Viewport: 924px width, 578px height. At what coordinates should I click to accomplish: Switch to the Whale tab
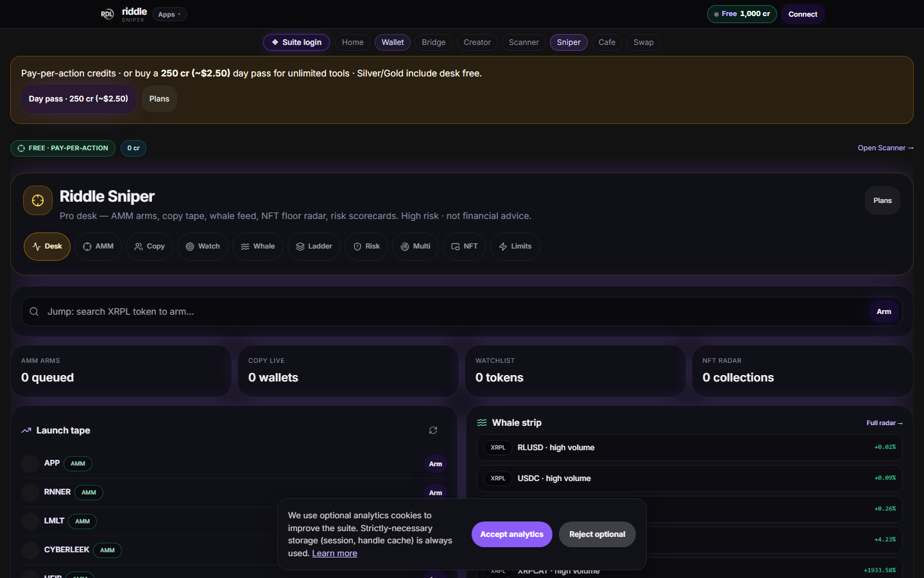(258, 247)
